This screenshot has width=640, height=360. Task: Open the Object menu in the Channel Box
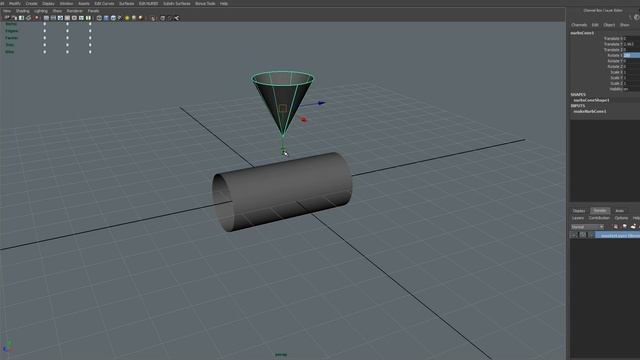pos(609,25)
